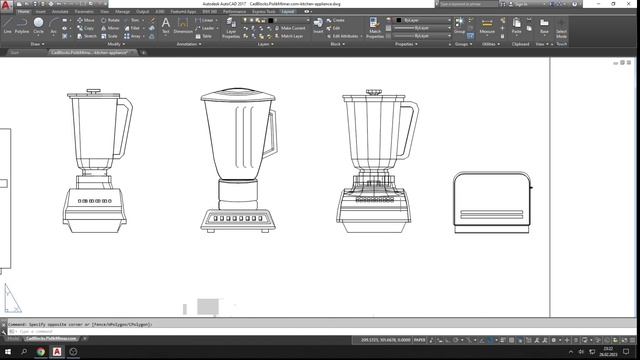640x360 pixels.
Task: Open the Output ribbon tab
Action: (x=142, y=11)
